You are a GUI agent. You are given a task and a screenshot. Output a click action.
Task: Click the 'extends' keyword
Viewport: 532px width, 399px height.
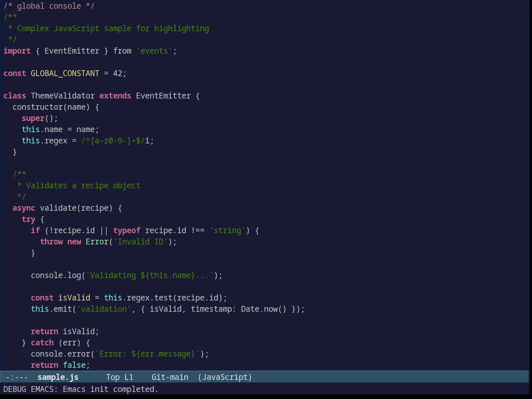[115, 96]
